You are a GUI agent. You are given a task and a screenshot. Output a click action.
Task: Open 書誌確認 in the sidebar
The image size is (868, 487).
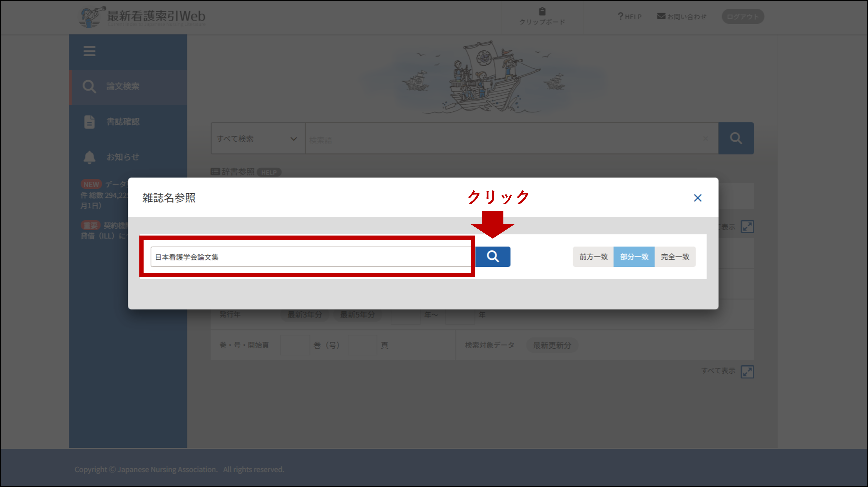click(128, 122)
